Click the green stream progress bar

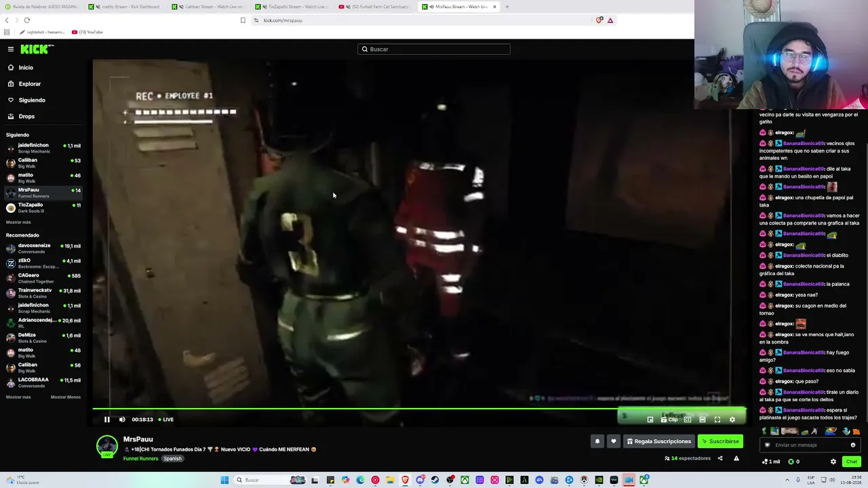pyautogui.click(x=419, y=409)
